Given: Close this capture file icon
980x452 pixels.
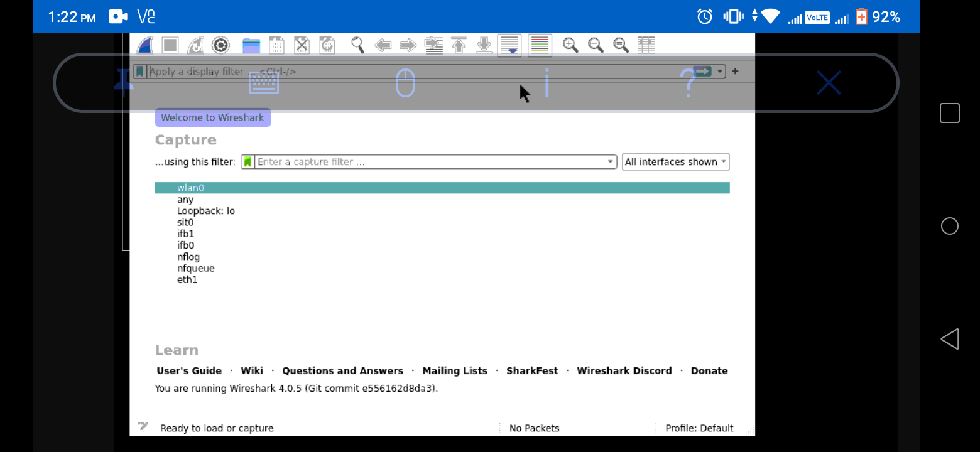Looking at the screenshot, I should coord(302,45).
